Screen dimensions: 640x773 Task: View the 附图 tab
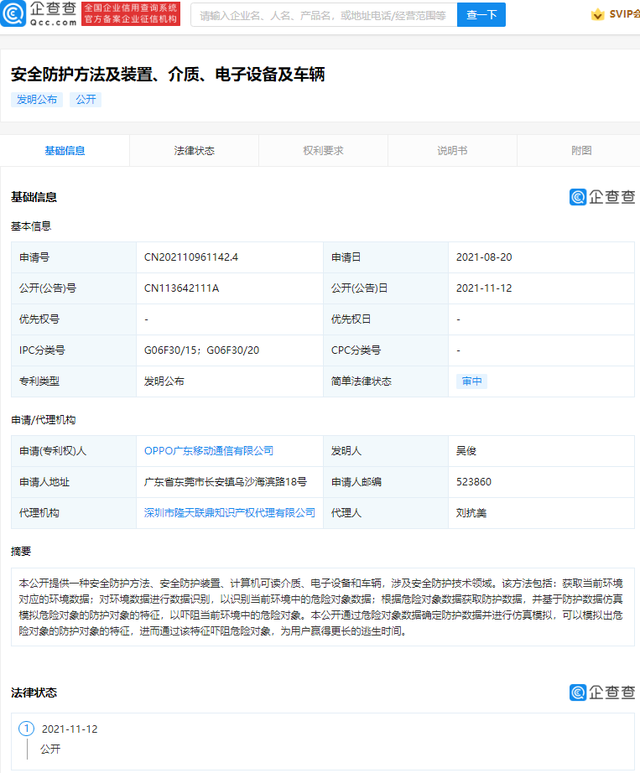tap(581, 151)
